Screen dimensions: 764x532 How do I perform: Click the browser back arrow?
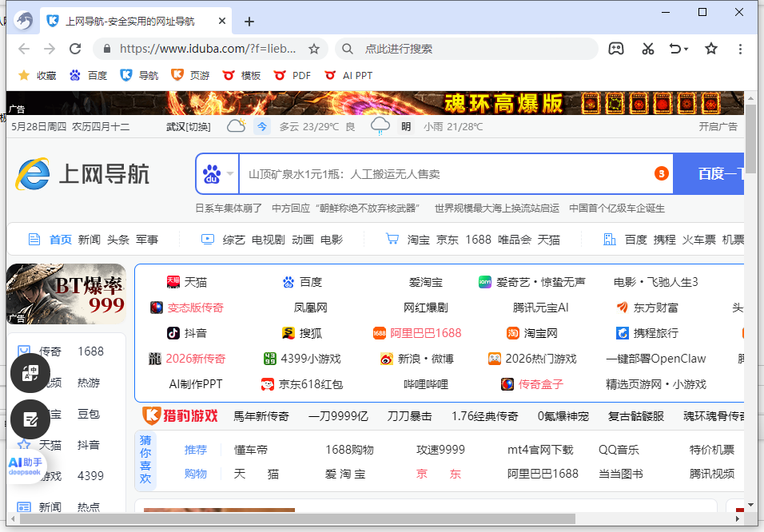24,49
